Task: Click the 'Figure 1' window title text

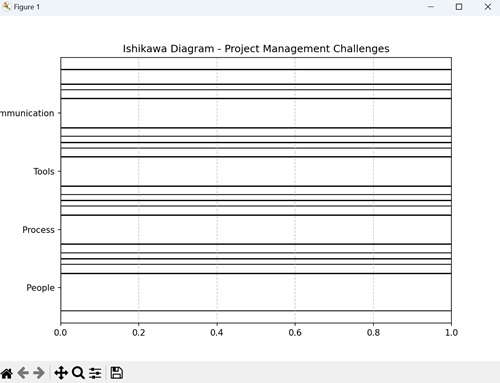Action: pyautogui.click(x=27, y=7)
